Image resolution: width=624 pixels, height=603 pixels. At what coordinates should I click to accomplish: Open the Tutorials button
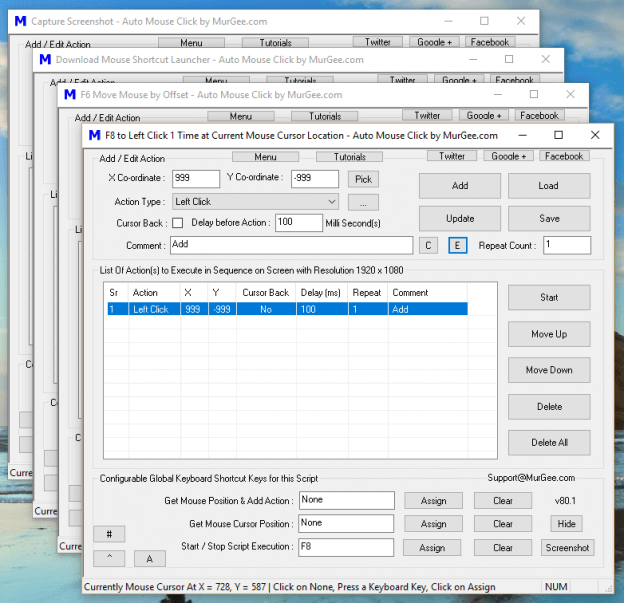[349, 157]
